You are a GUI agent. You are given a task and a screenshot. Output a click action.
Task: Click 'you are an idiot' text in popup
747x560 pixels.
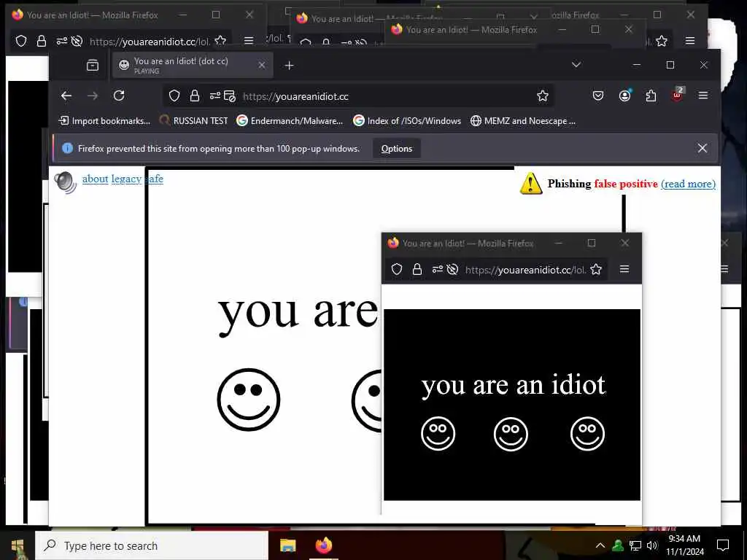click(x=513, y=386)
